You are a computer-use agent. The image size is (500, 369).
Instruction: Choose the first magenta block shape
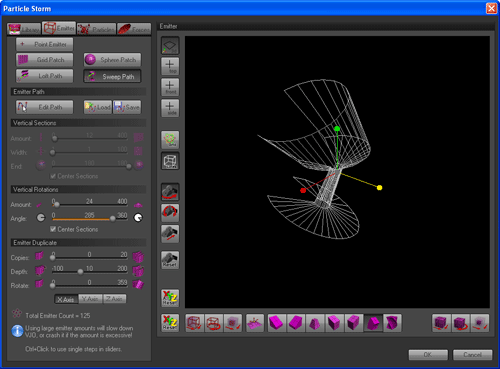pos(277,323)
